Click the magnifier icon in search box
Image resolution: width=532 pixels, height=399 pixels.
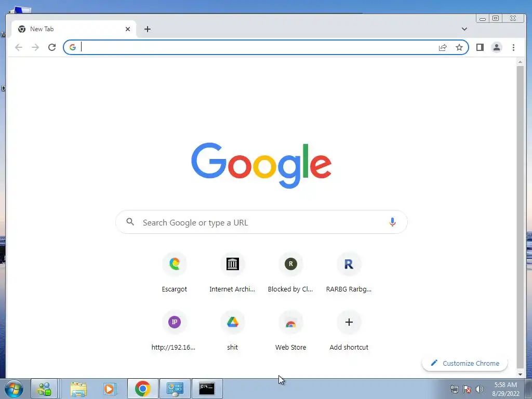coord(130,222)
